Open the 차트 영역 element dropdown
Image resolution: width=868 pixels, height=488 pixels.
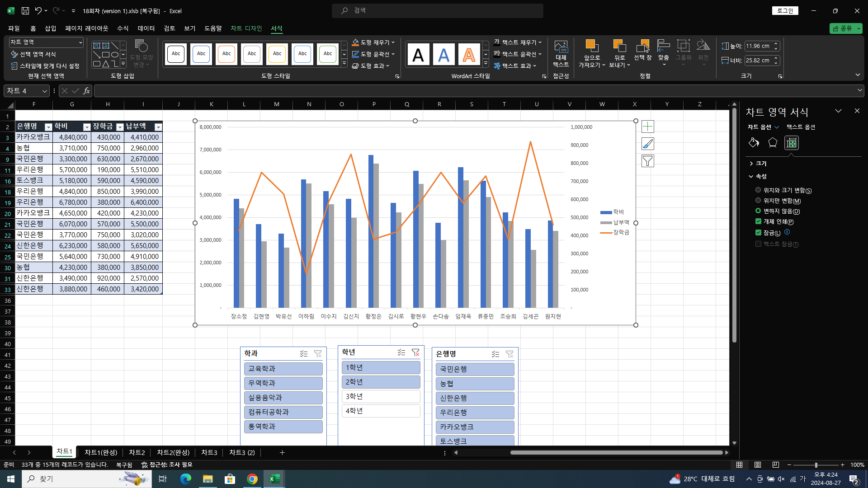click(x=46, y=42)
